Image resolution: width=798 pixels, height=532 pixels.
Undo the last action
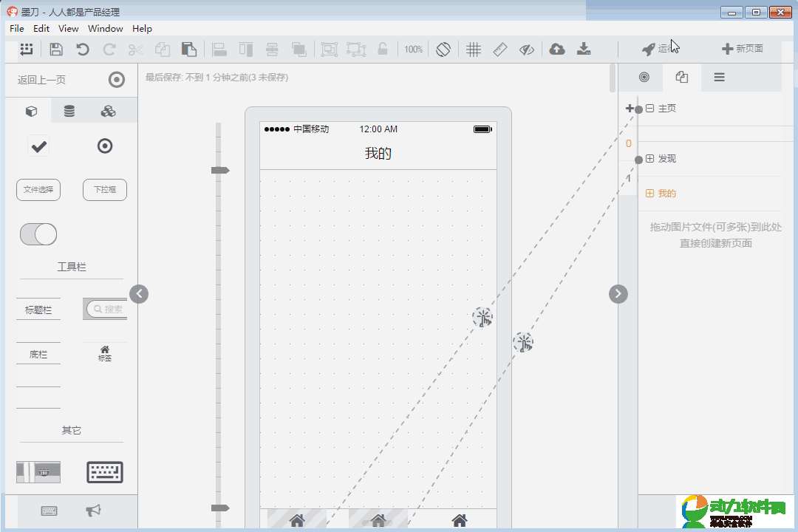point(83,50)
